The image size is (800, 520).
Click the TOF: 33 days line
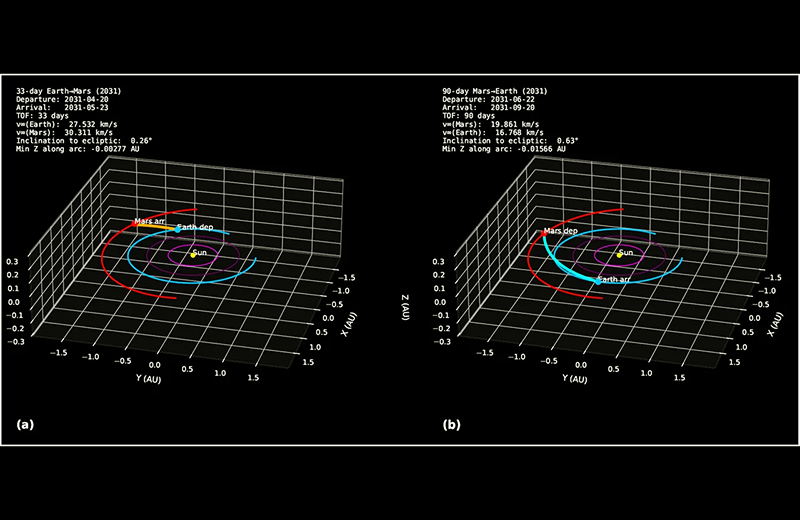42,116
